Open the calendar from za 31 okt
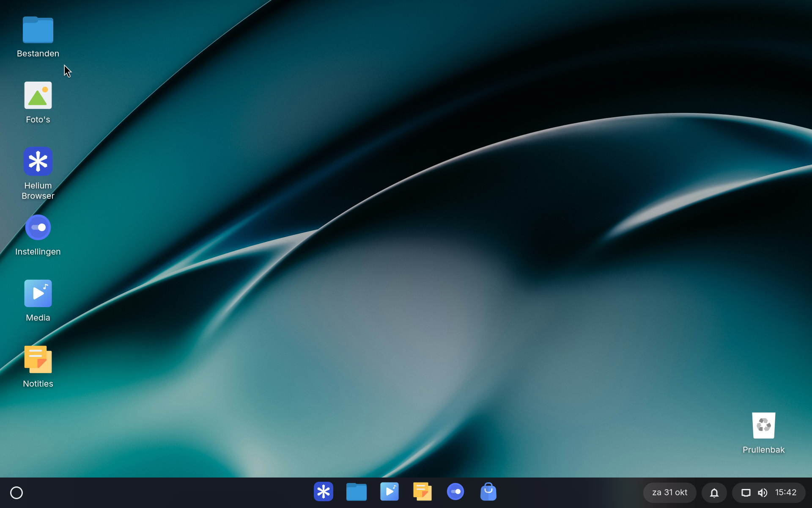This screenshot has width=812, height=508. coord(670,493)
